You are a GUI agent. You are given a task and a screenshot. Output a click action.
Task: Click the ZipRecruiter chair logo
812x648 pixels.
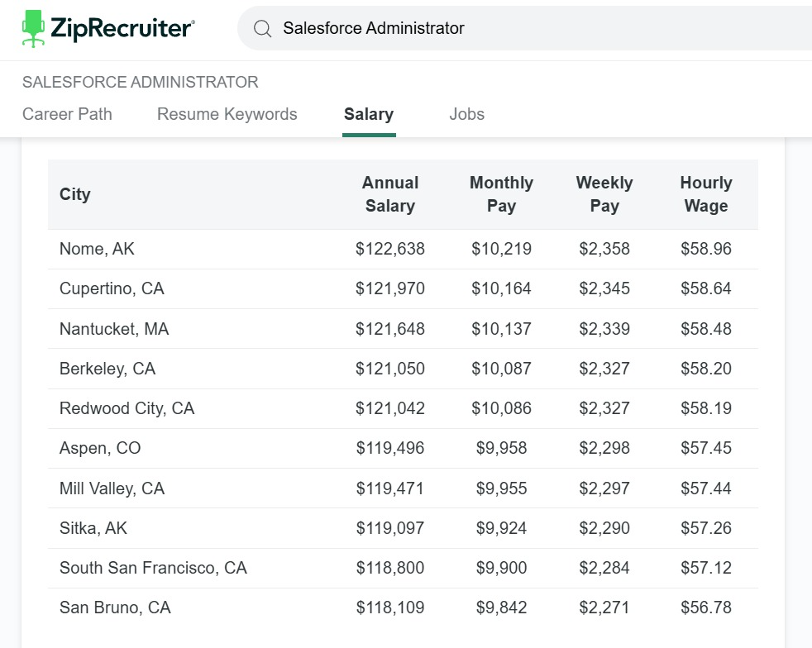coord(33,28)
